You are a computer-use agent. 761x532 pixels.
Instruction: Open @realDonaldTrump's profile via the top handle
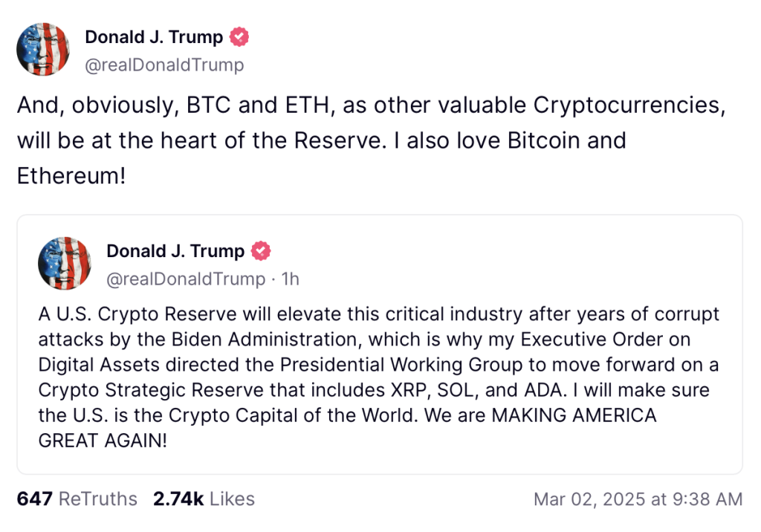165,65
